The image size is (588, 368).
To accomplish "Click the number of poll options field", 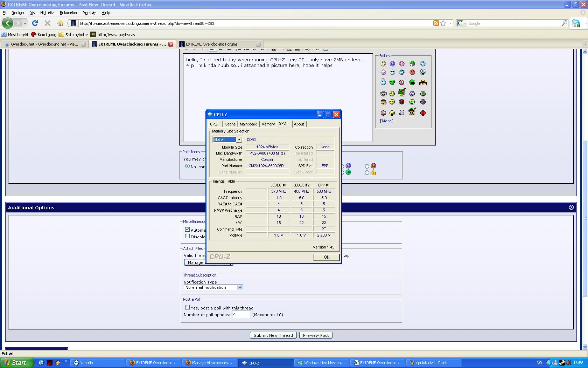I will [241, 315].
